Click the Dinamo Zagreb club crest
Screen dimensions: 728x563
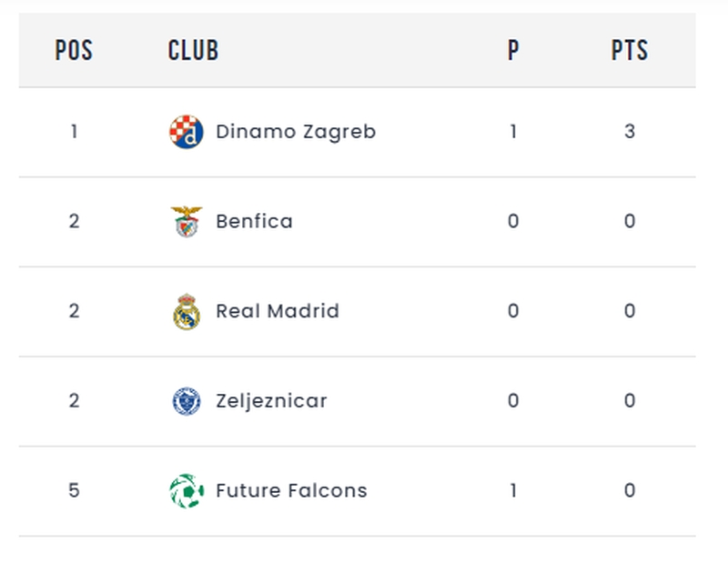(x=187, y=132)
